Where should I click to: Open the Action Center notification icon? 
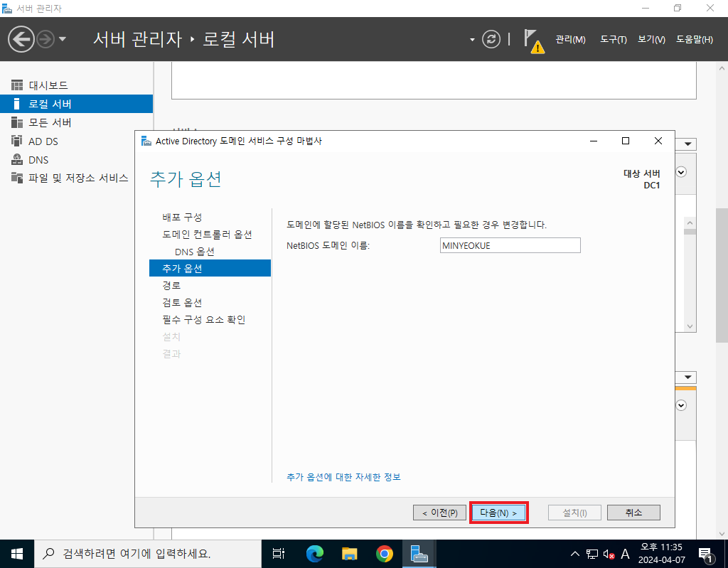706,554
